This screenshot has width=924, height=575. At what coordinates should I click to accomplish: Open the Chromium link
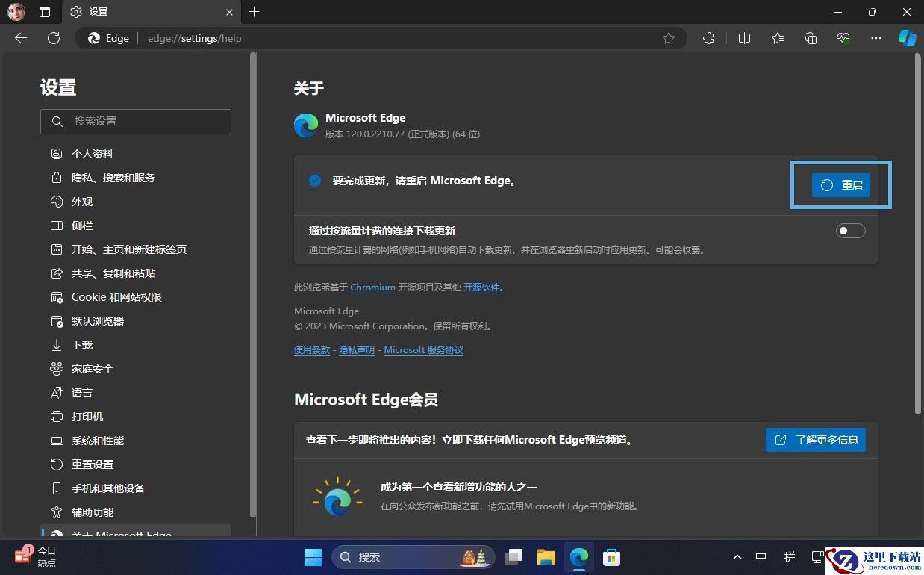coord(372,287)
